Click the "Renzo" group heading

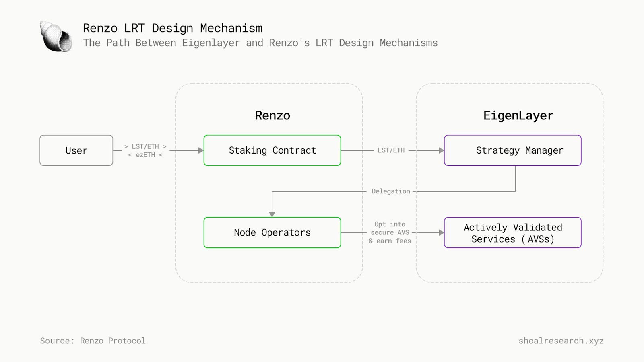tap(272, 115)
